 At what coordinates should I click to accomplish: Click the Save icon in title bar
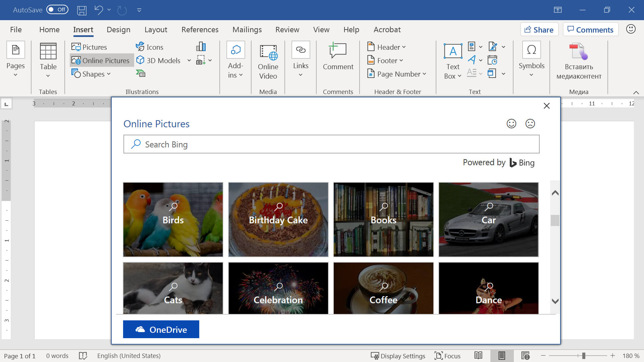click(82, 10)
